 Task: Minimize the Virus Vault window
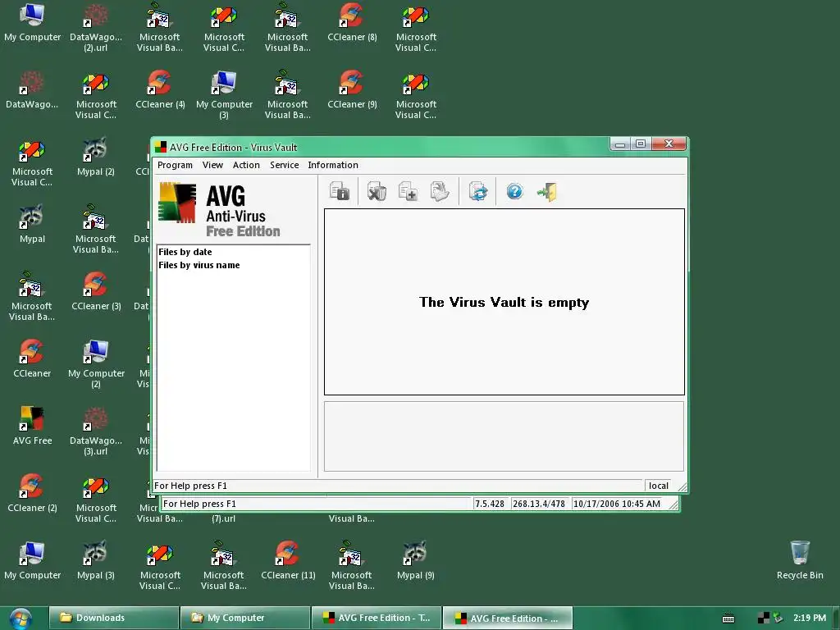point(620,144)
